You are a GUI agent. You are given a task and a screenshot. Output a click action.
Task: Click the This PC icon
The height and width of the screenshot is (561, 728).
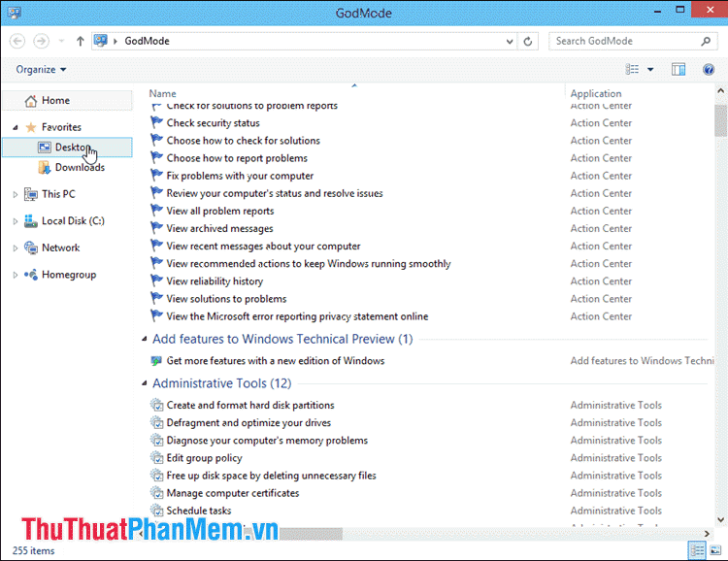coord(31,194)
